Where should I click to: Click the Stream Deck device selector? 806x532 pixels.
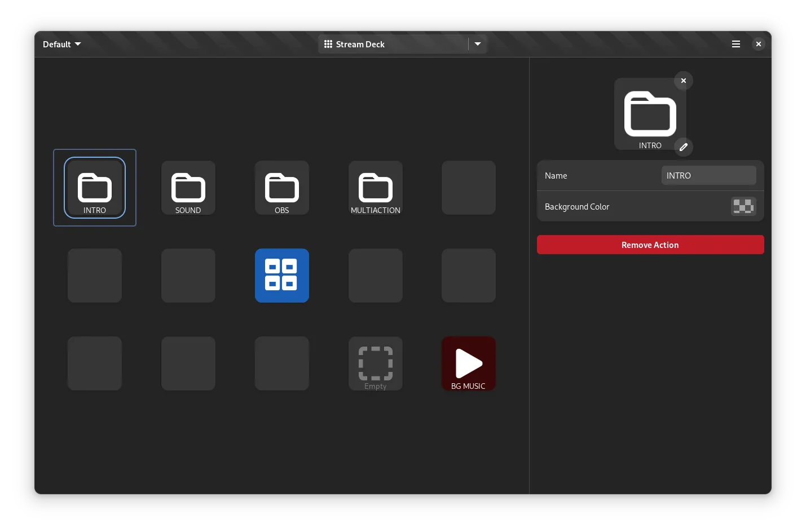pos(393,44)
